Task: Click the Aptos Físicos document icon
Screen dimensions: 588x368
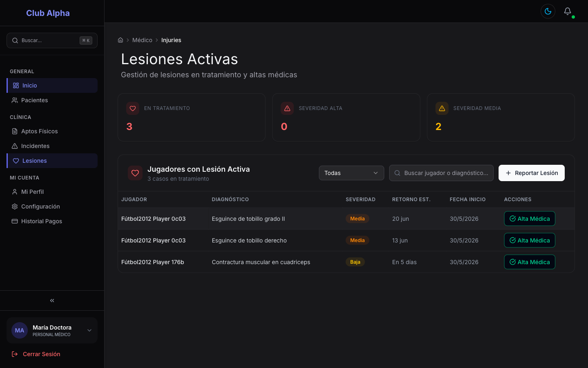Action: [15, 131]
